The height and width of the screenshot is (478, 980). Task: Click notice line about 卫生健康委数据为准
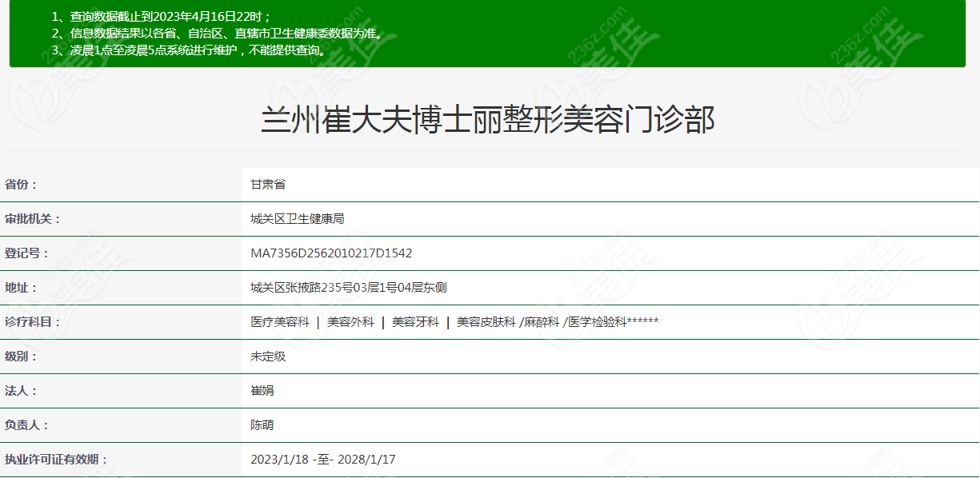218,34
